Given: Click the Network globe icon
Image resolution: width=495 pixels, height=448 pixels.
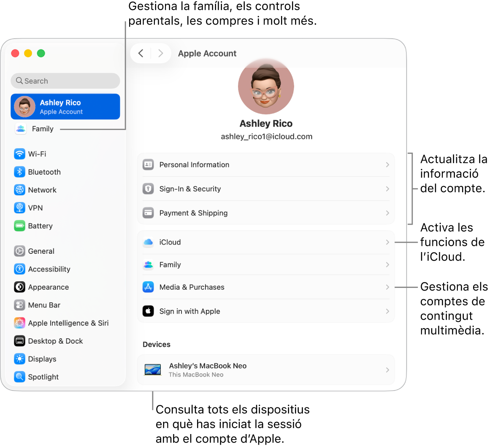Looking at the screenshot, I should click(20, 190).
